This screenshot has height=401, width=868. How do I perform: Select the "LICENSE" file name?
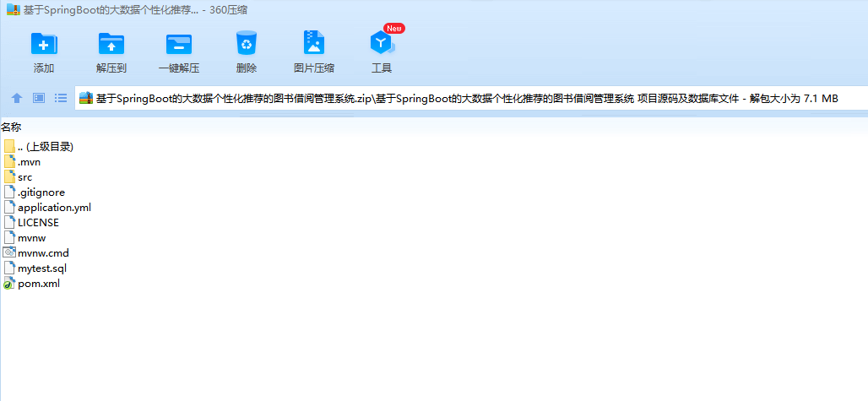(38, 223)
